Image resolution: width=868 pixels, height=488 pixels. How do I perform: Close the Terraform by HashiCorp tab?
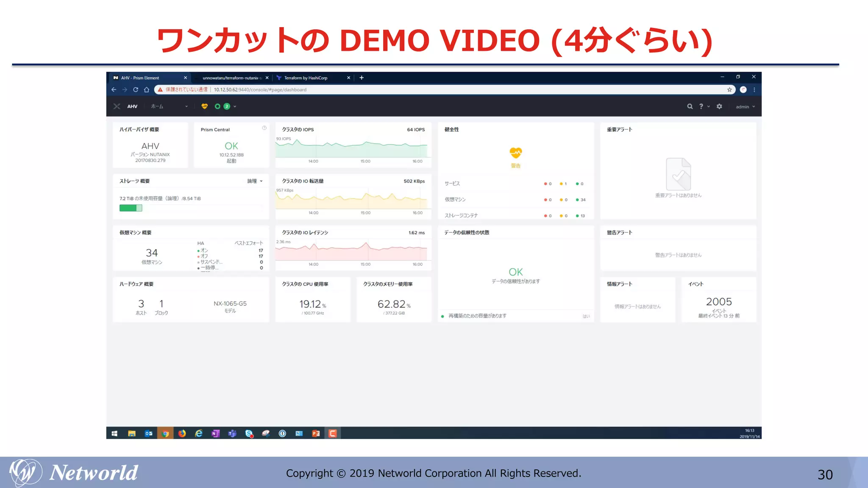coord(349,78)
